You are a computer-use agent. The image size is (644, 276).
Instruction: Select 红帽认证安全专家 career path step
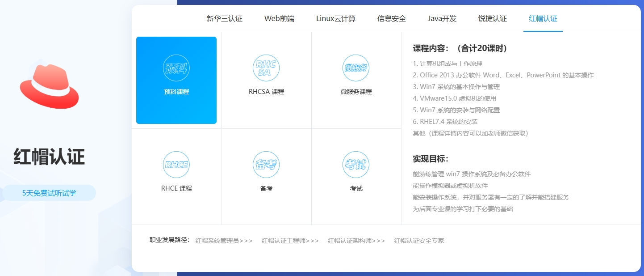[419, 241]
